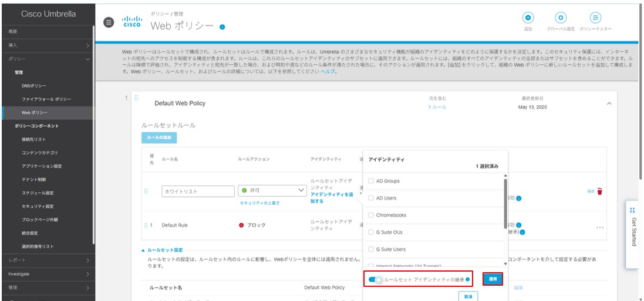Open three-dot menu on Default Rule row
Viewport: 644px width, 301px height.
pyautogui.click(x=599, y=228)
